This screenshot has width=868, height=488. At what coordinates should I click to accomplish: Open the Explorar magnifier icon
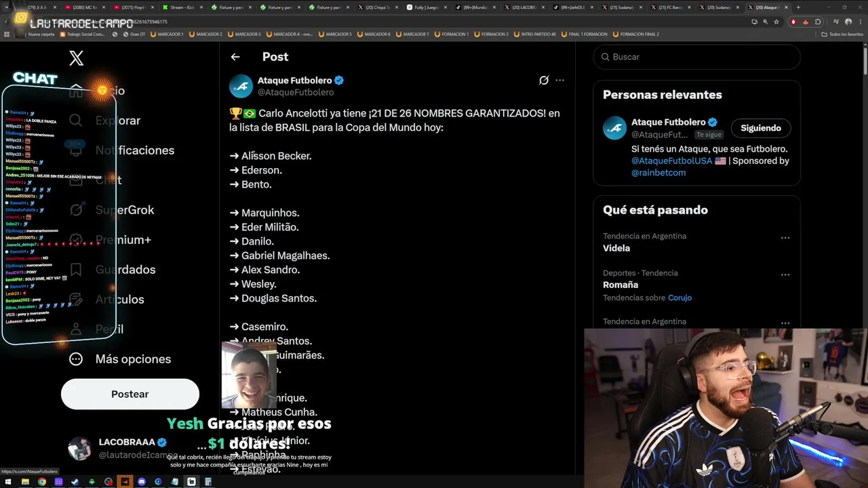pos(76,121)
